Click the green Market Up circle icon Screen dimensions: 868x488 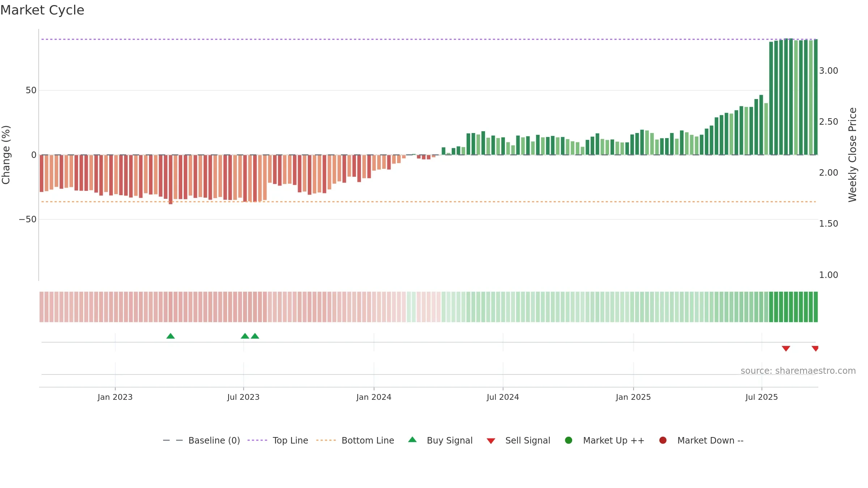click(569, 440)
